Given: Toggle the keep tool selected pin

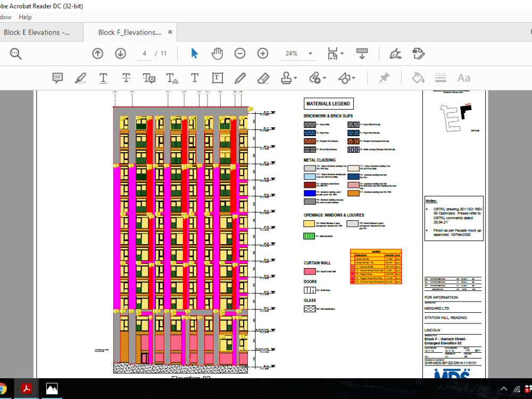Looking at the screenshot, I should pos(384,78).
